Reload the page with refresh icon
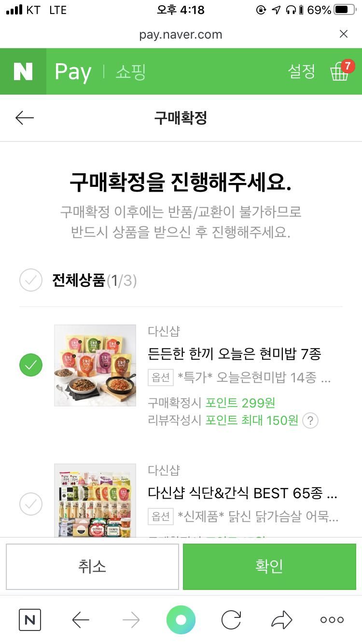362x644 pixels. pyautogui.click(x=231, y=620)
